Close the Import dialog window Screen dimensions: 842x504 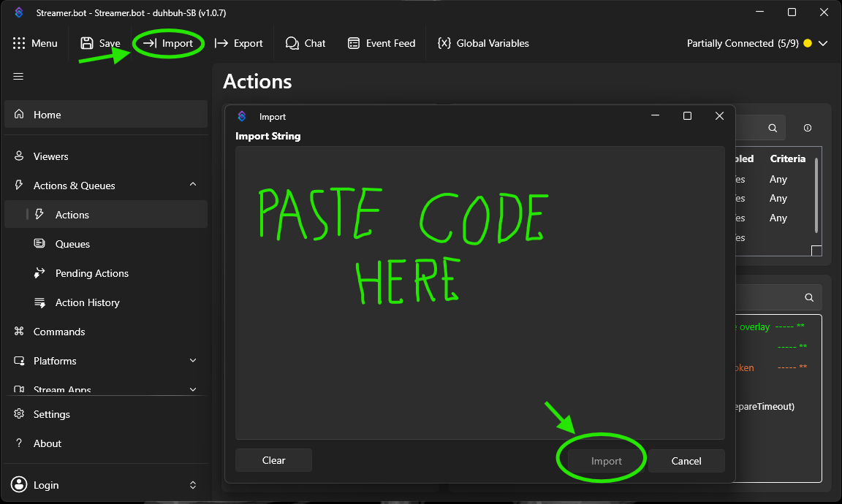point(719,116)
